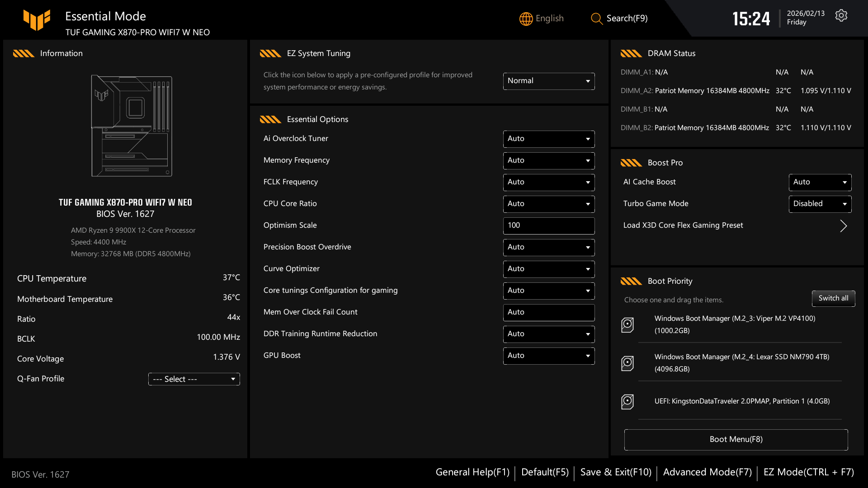Image resolution: width=868 pixels, height=488 pixels.
Task: Click the Search(F9) magnifier icon
Action: (596, 19)
